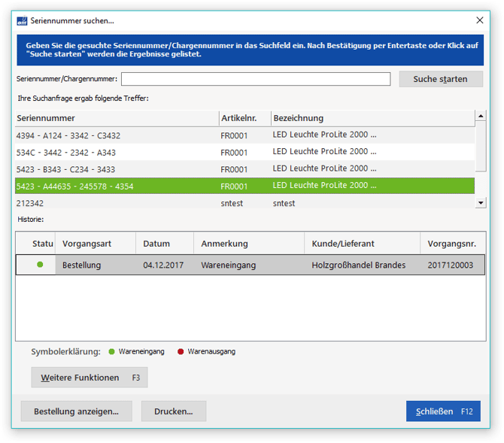
Task: Click FR0001 in the highlighted green row
Action: [234, 187]
